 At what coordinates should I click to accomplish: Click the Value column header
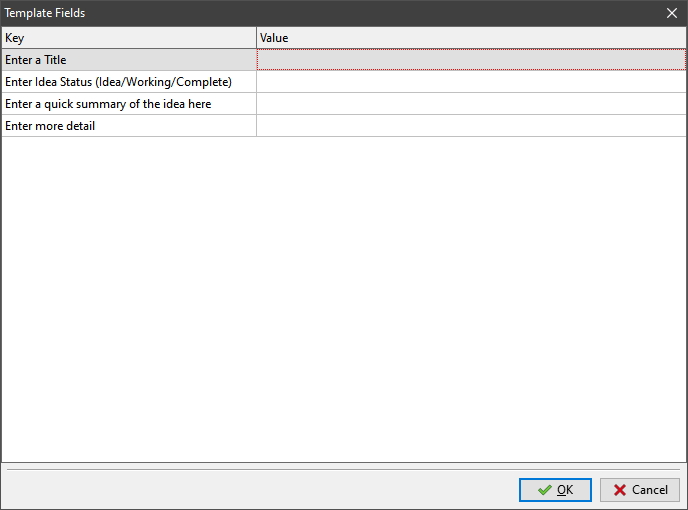pyautogui.click(x=471, y=38)
